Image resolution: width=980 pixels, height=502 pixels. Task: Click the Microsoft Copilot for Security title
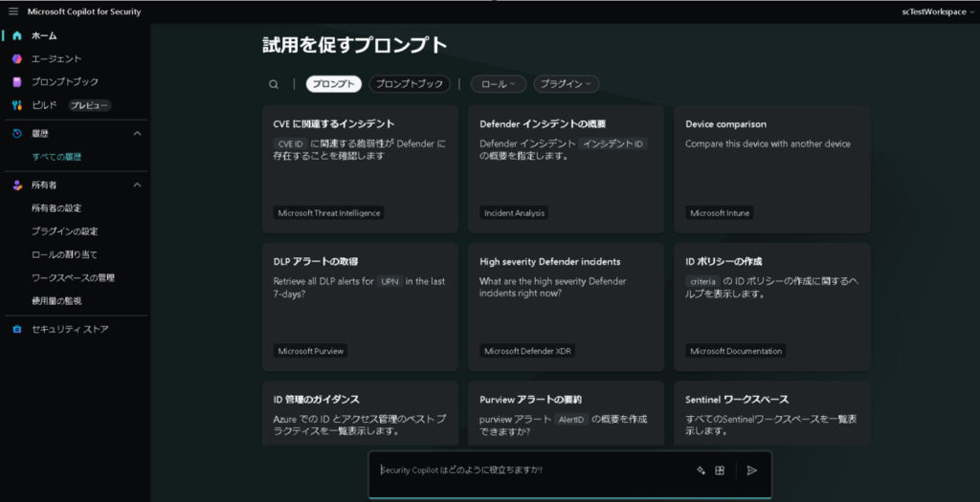(x=84, y=11)
